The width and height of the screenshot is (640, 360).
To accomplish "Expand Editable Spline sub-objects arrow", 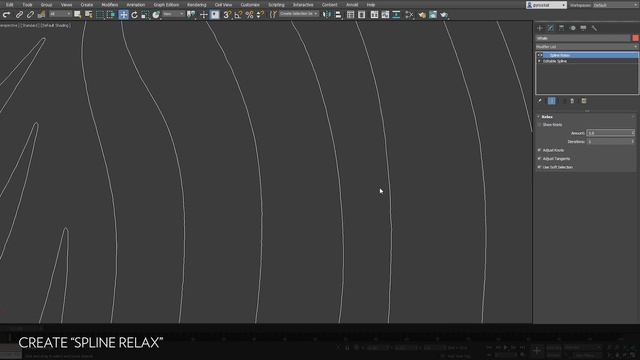I will click(x=539, y=61).
